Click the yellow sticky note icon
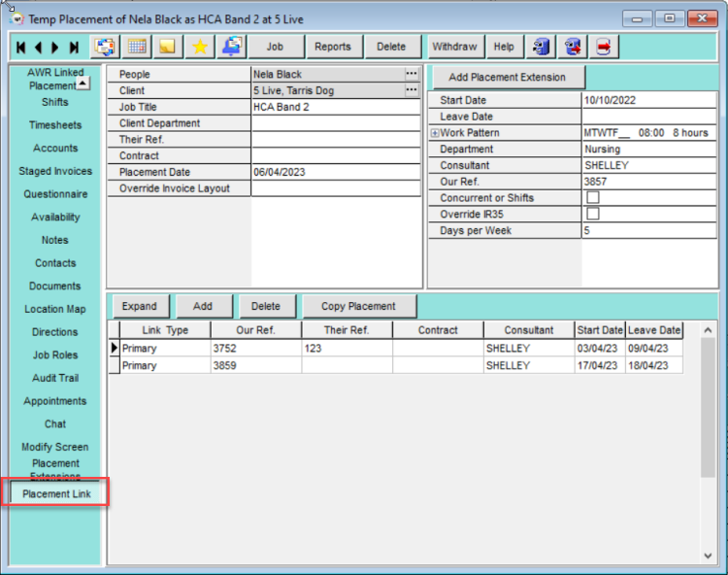This screenshot has width=728, height=575. (168, 47)
